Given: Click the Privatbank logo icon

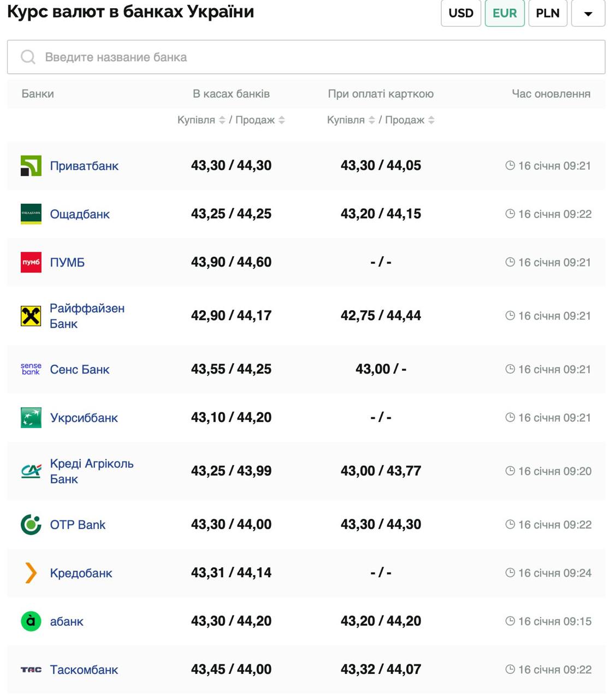Looking at the screenshot, I should click(31, 166).
